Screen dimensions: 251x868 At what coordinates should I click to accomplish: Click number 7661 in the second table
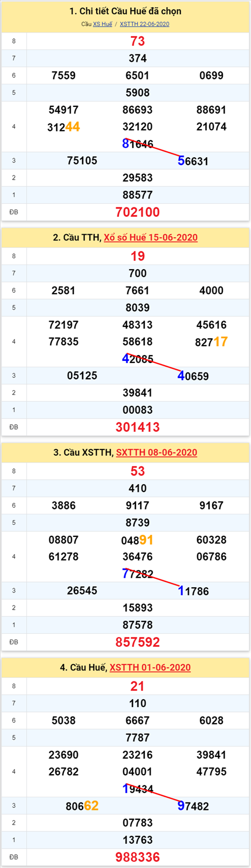click(138, 290)
